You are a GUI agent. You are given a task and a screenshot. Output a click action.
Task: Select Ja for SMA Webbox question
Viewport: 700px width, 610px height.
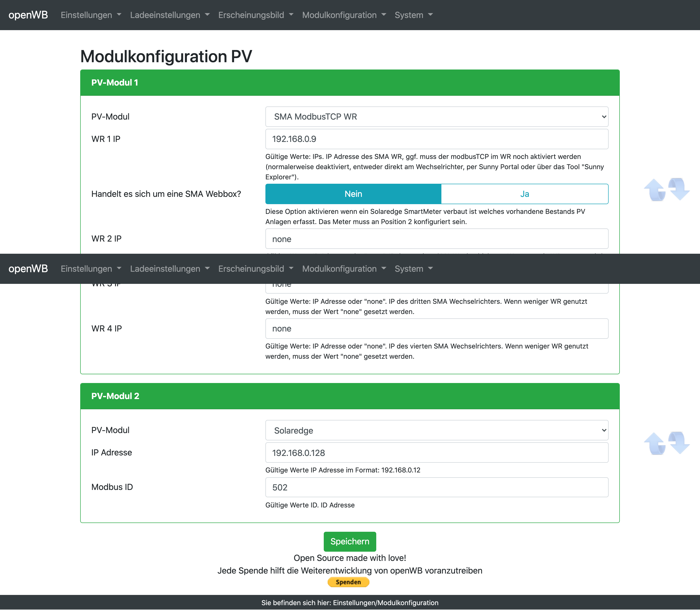tap(524, 194)
